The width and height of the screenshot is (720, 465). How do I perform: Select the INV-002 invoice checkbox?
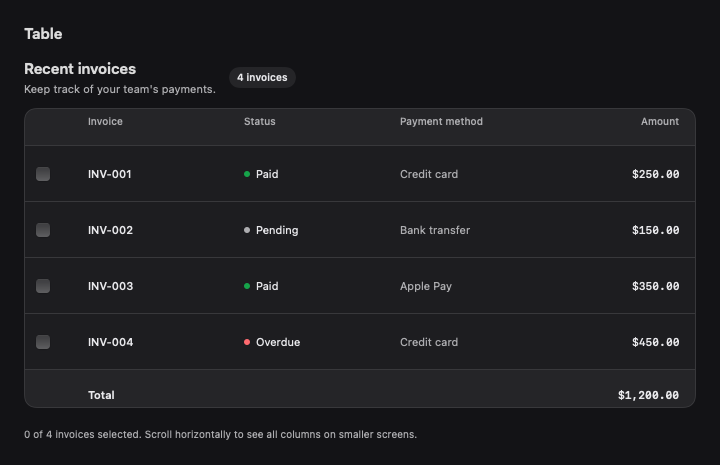point(43,230)
